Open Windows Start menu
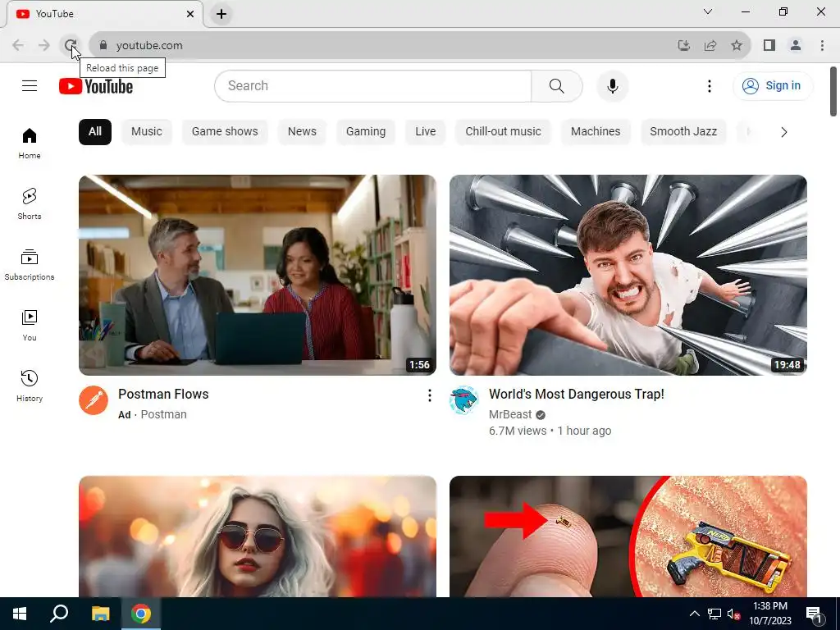 point(20,614)
